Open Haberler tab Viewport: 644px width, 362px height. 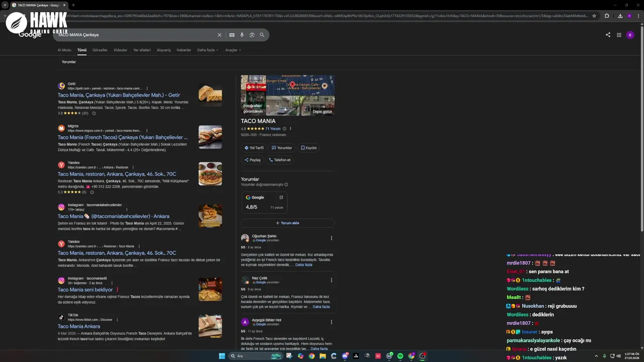click(x=184, y=50)
